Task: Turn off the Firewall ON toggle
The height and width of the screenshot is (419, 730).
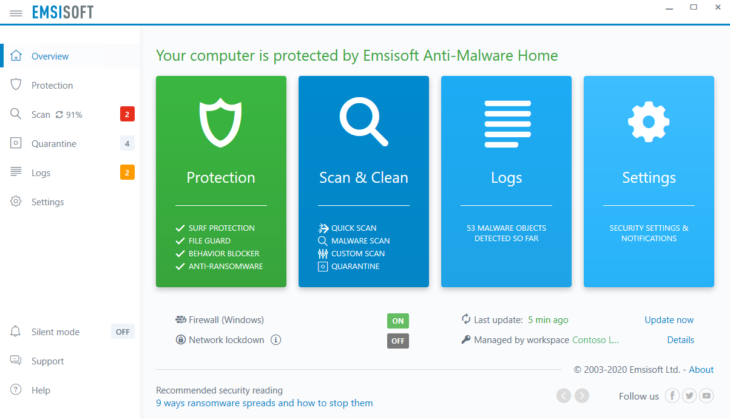Action: coord(398,321)
